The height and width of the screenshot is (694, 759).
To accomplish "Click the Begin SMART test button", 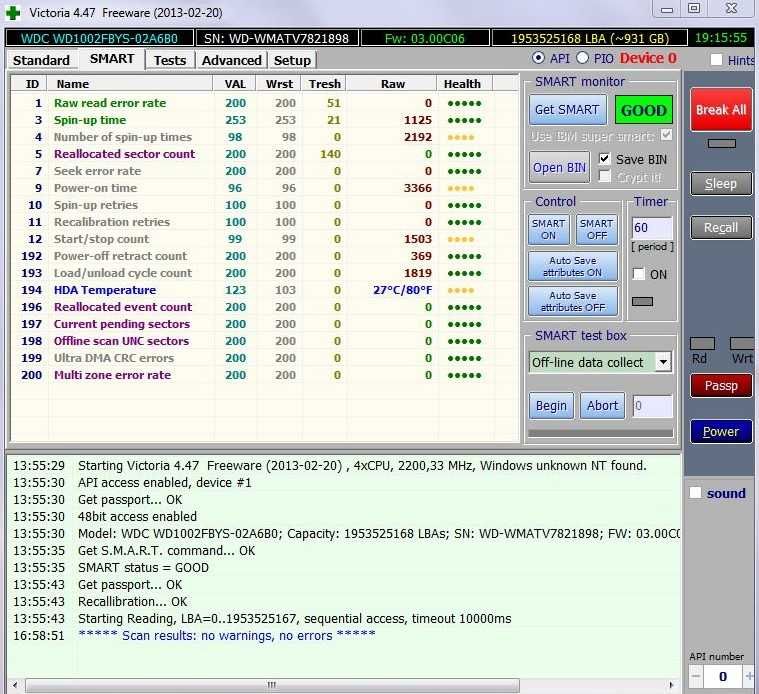I will 551,405.
